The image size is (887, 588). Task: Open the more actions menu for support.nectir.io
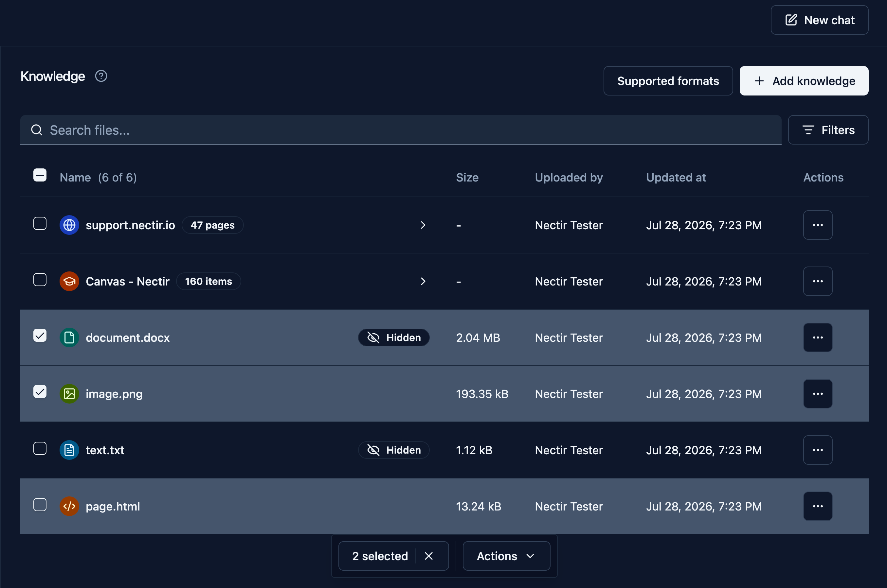point(818,225)
